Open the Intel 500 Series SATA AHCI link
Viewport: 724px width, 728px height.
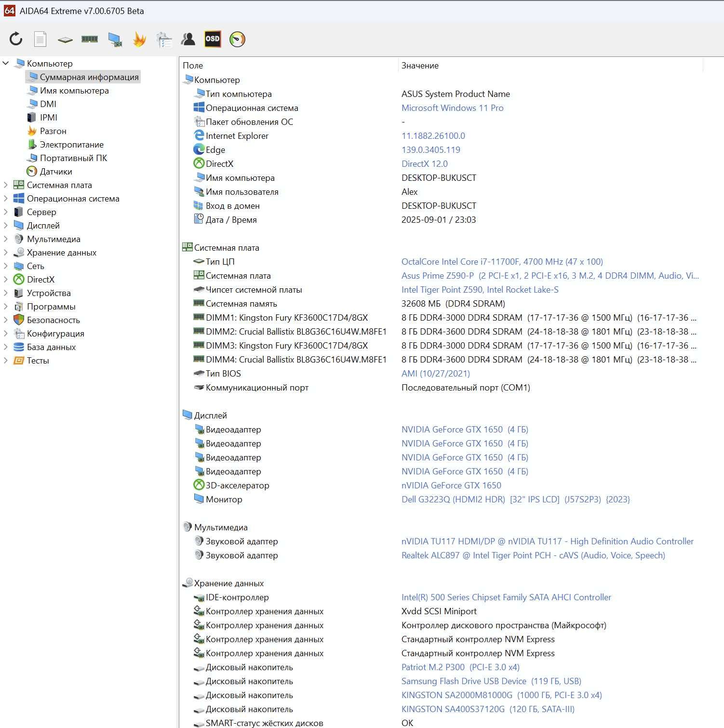click(x=506, y=597)
